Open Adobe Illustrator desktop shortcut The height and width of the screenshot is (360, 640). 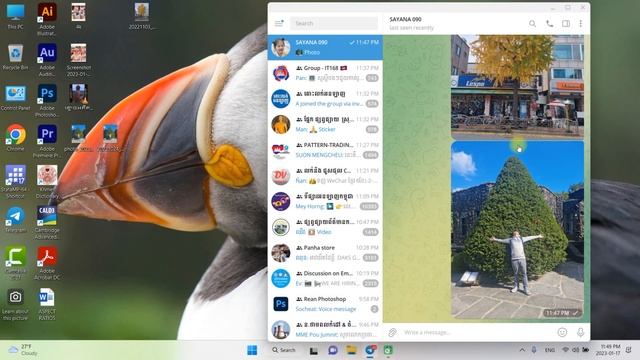coord(47,19)
